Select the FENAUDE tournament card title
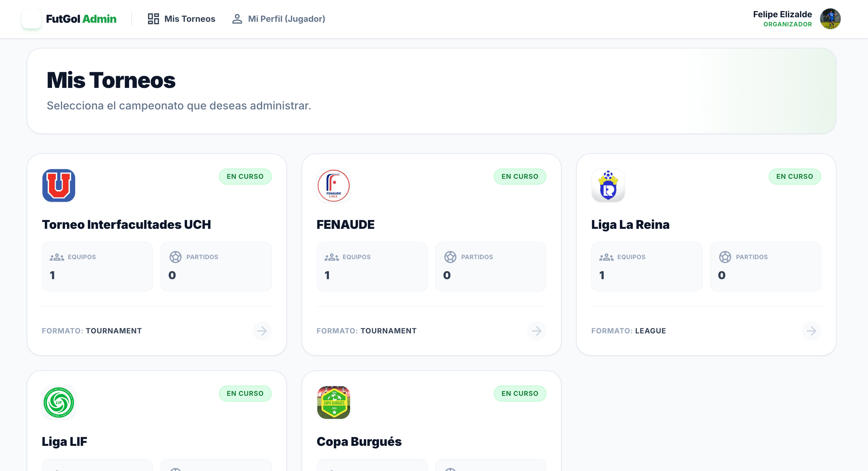Viewport: 868px width, 471px height. (346, 224)
